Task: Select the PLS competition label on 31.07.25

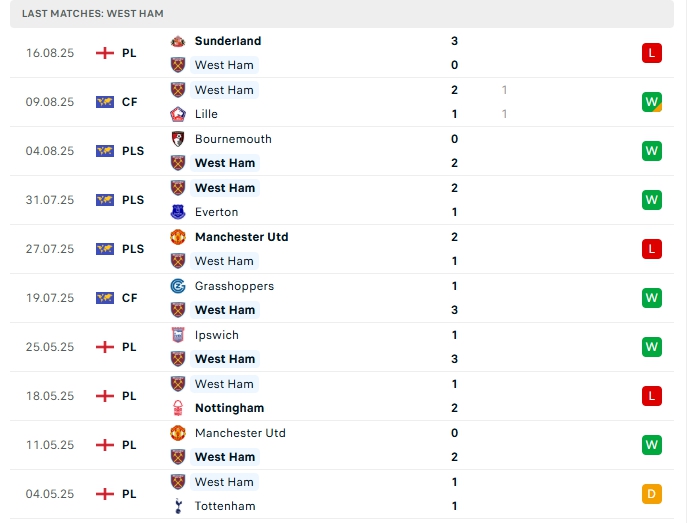Action: pos(133,200)
